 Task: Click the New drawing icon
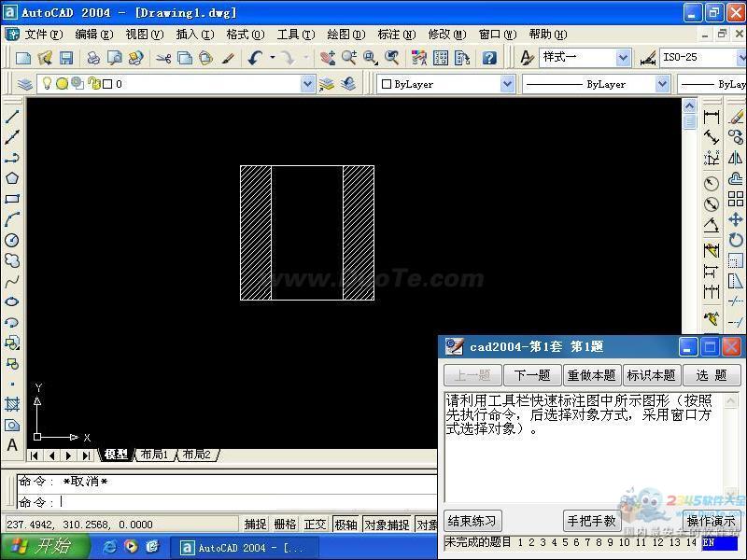point(23,58)
